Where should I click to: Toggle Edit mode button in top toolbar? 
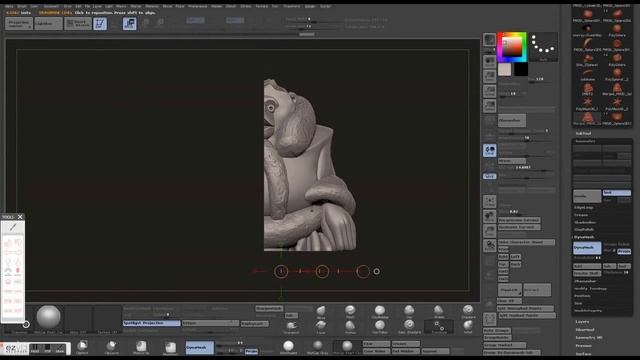point(100,24)
